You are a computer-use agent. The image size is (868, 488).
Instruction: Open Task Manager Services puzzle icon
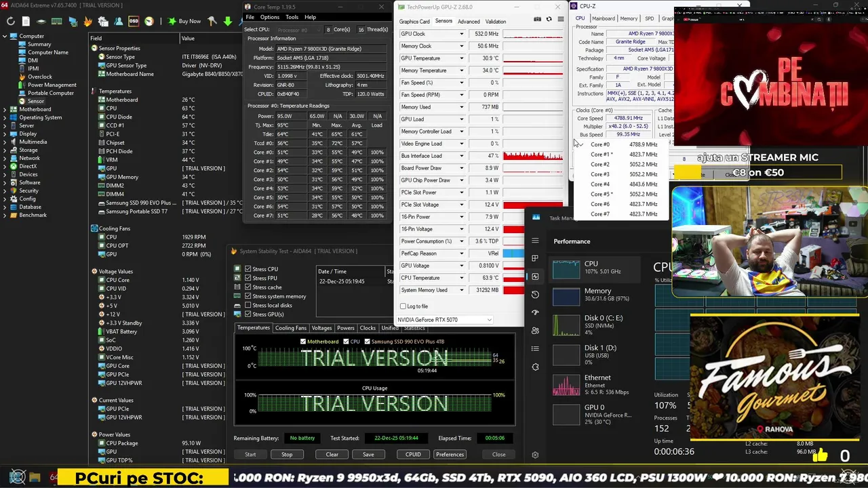tap(535, 367)
